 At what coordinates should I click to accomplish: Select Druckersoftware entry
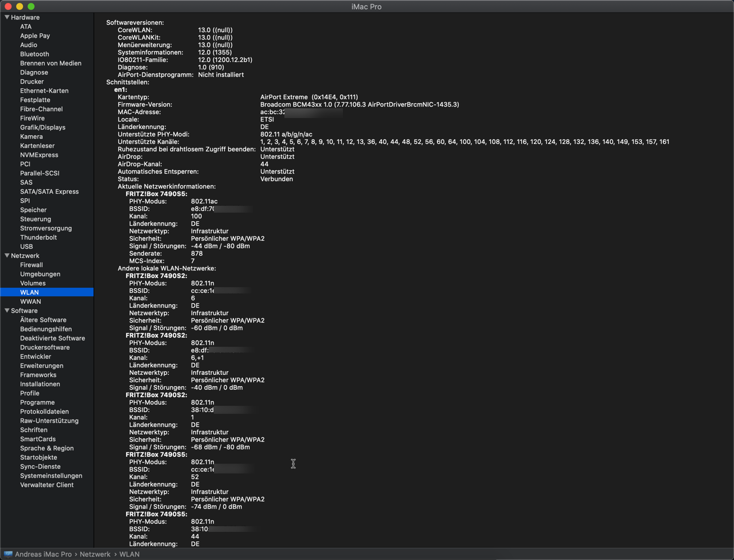click(45, 347)
